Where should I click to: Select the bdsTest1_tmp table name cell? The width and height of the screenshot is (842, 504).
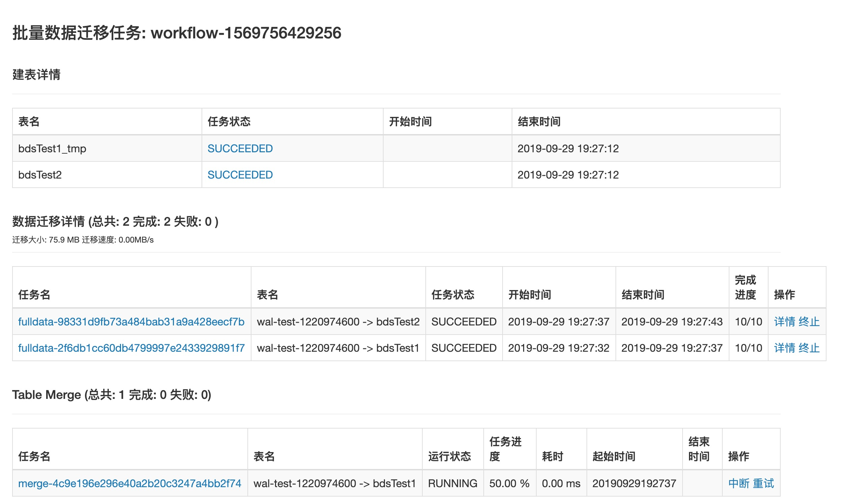point(107,149)
